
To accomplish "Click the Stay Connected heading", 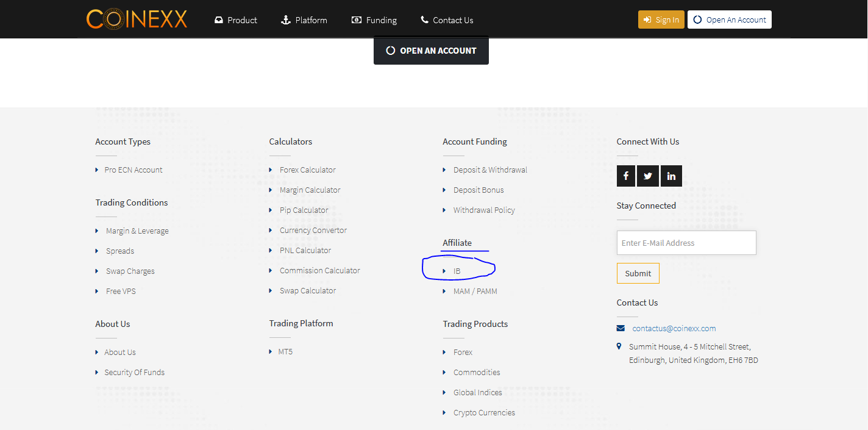I will 646,206.
